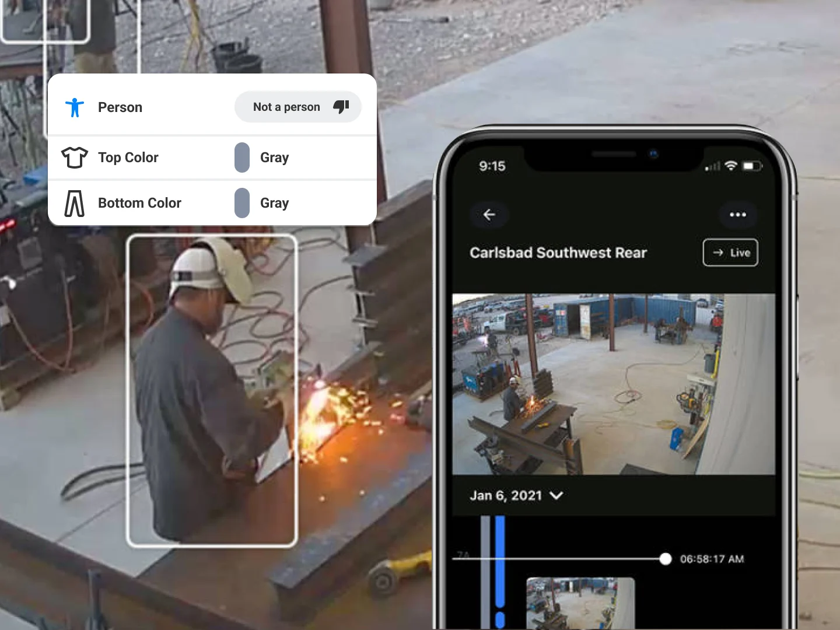Image resolution: width=840 pixels, height=630 pixels.
Task: Tap the arrow icon inside the Live button
Action: click(717, 253)
